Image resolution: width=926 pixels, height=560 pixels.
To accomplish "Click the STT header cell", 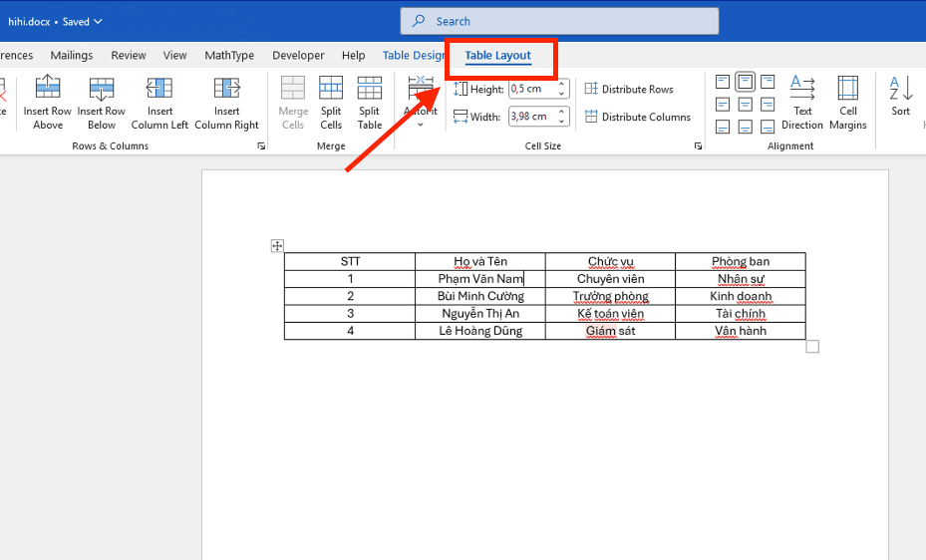I will click(350, 262).
